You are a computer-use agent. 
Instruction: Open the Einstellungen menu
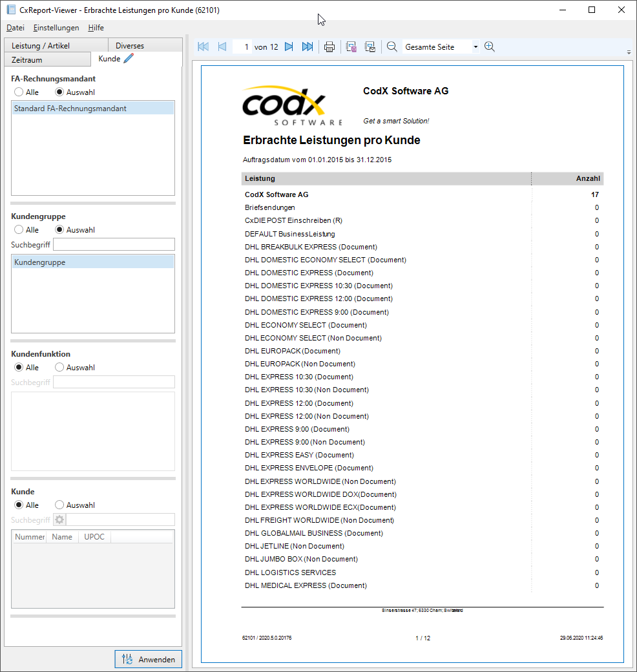click(x=56, y=28)
